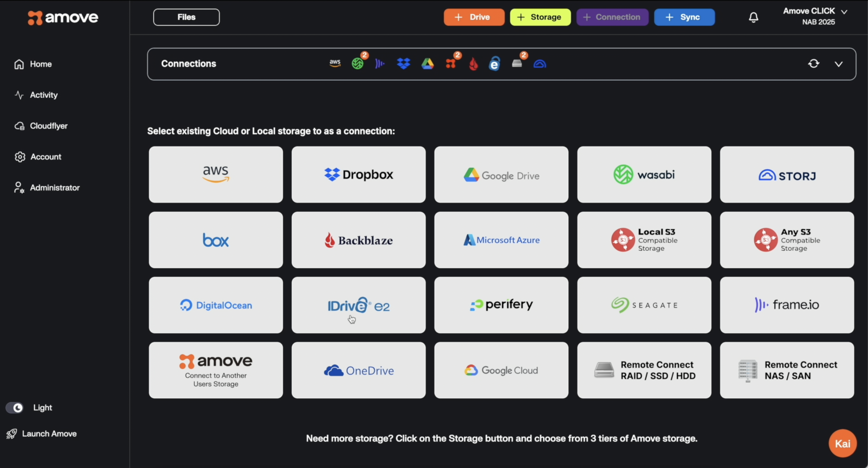Select the perifery storage card

501,305
